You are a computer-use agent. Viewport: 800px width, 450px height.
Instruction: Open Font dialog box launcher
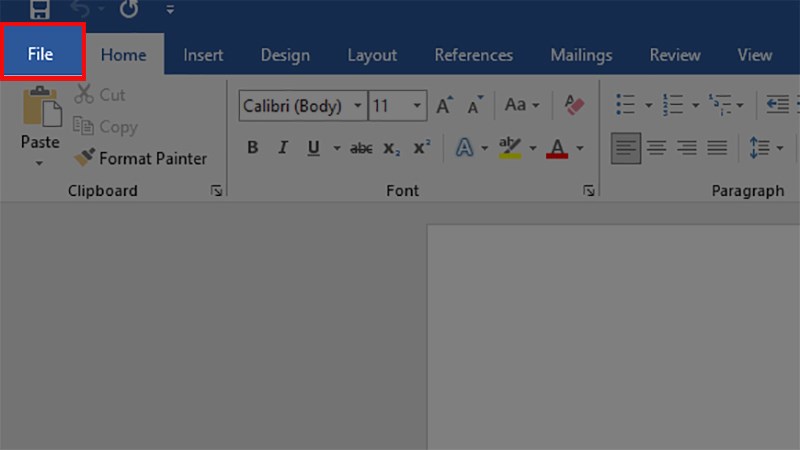click(589, 190)
